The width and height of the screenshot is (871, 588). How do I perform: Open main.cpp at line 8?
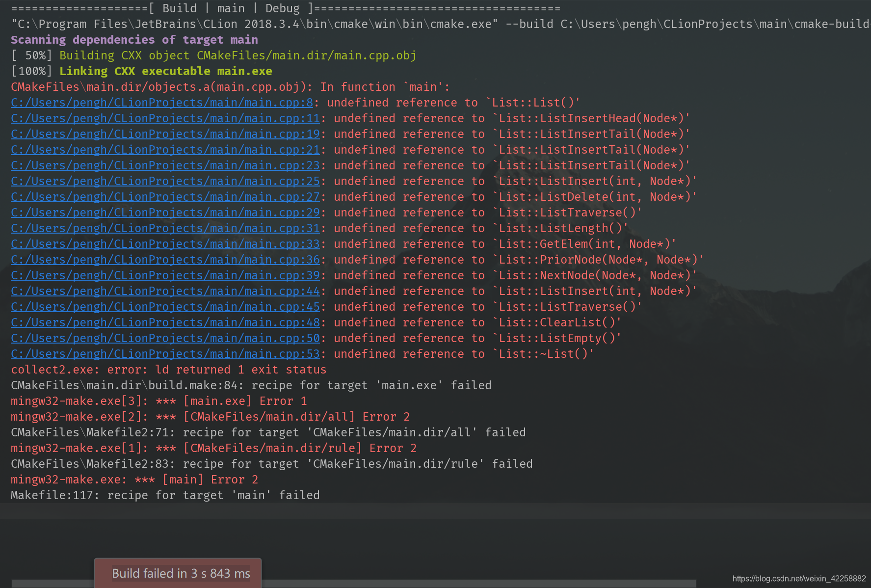[162, 103]
